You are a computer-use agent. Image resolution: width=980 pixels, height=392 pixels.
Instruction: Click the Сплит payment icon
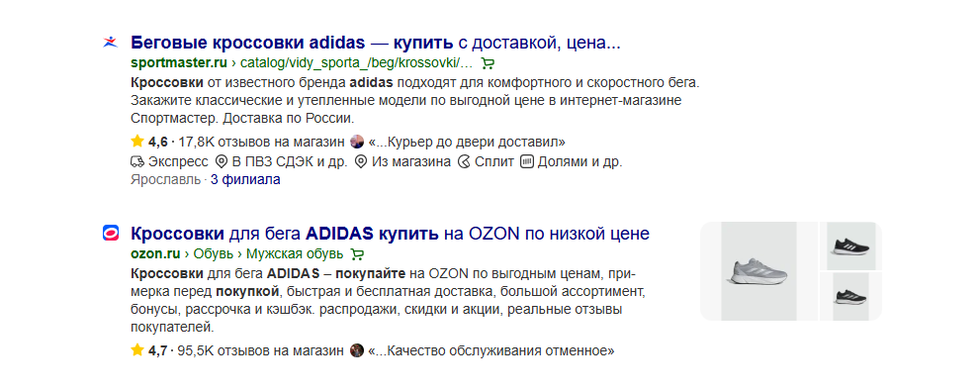coord(464,162)
